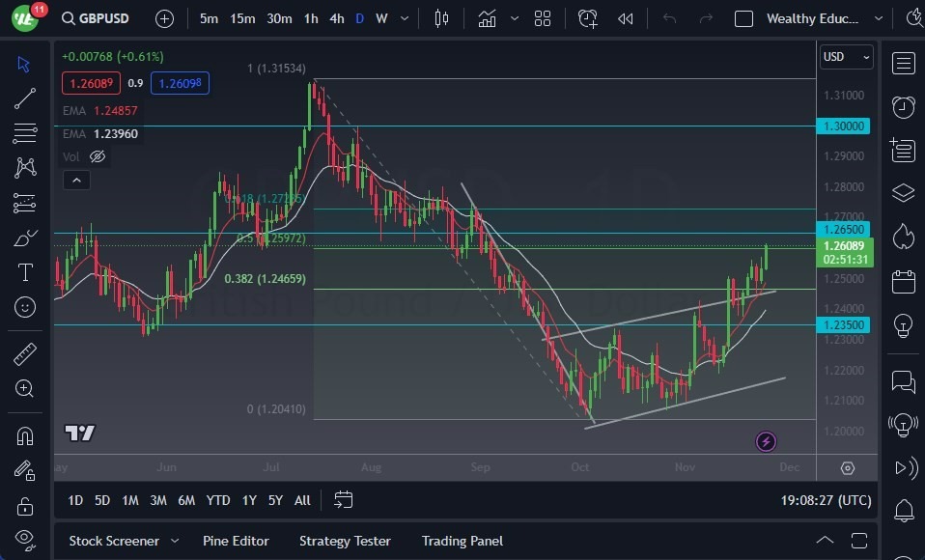
Task: Open the Economic Calendar sidebar panel
Action: (904, 282)
